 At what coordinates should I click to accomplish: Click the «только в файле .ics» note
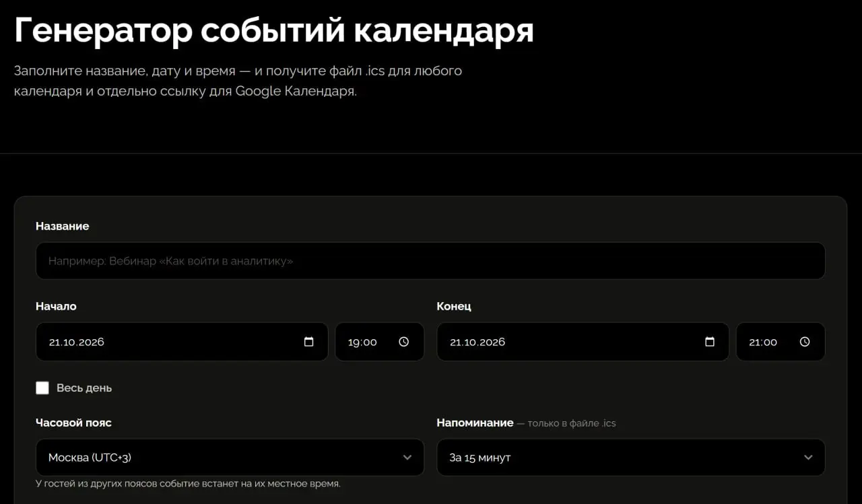pyautogui.click(x=572, y=423)
